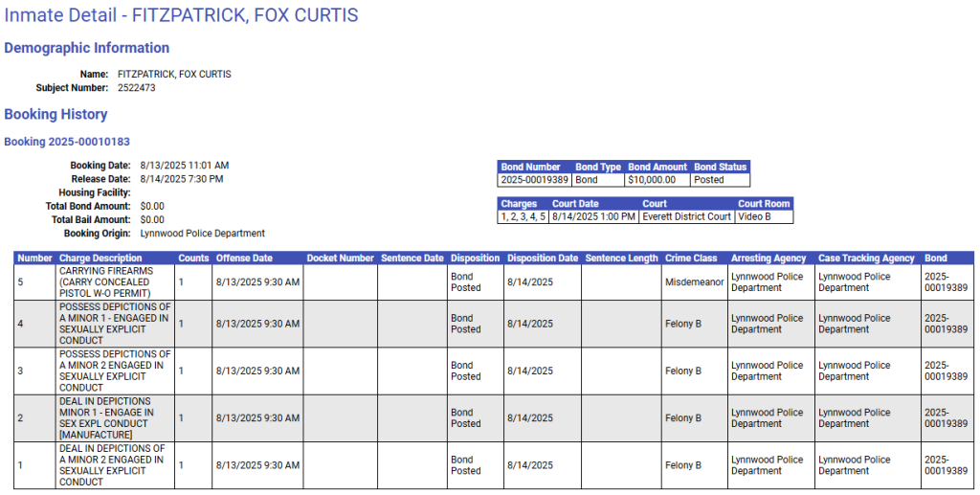Select the Everett District Court cell
Image resolution: width=980 pixels, height=495 pixels.
pyautogui.click(x=687, y=217)
